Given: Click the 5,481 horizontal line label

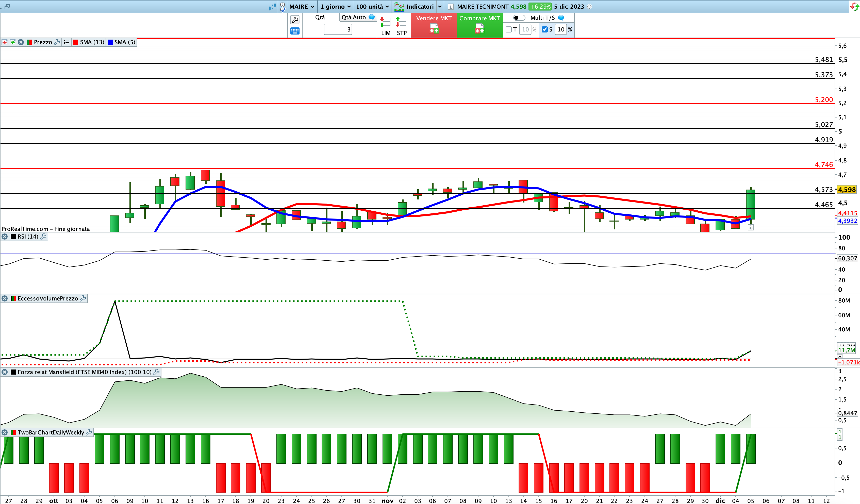Looking at the screenshot, I should 824,60.
